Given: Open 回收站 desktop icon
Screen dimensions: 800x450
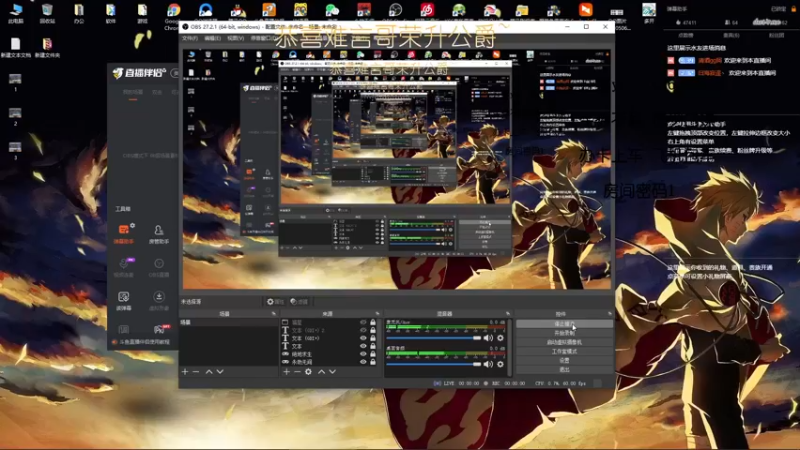Looking at the screenshot, I should point(47,14).
